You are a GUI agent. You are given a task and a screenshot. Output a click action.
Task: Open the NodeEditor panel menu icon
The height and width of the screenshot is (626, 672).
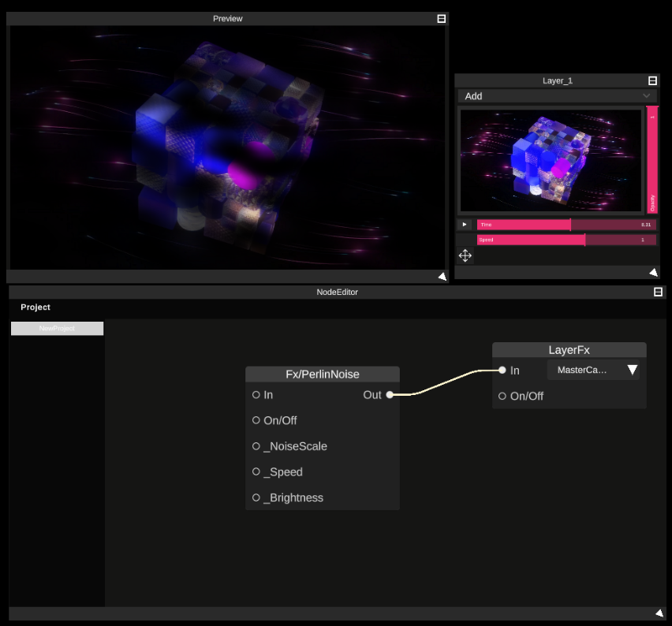tap(657, 292)
